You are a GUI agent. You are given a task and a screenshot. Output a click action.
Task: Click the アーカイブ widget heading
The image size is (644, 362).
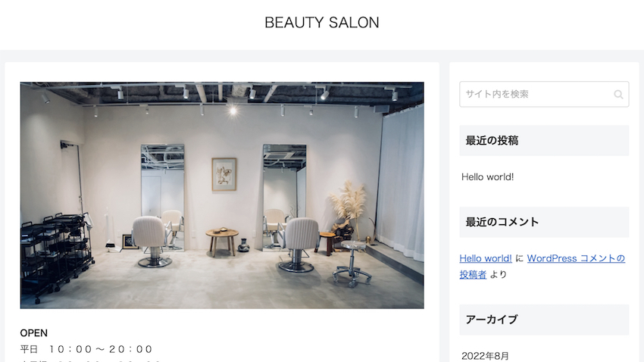click(x=544, y=320)
